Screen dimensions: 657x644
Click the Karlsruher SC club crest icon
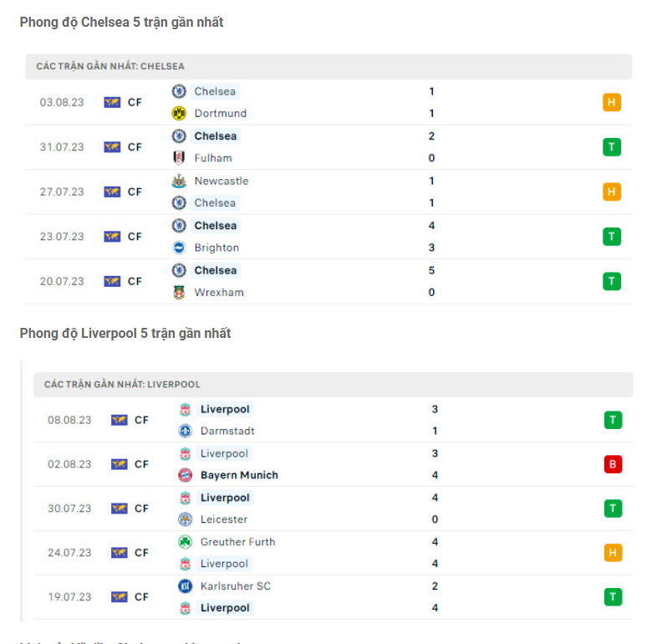pyautogui.click(x=186, y=586)
